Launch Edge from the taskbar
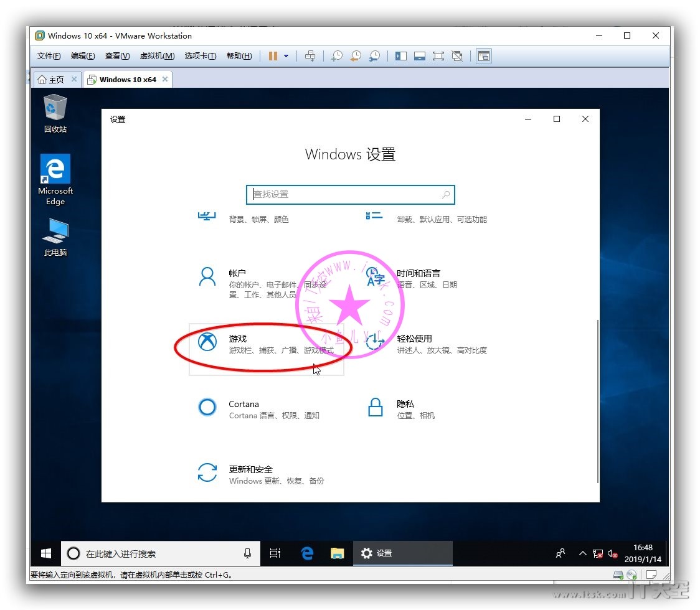 click(x=307, y=553)
